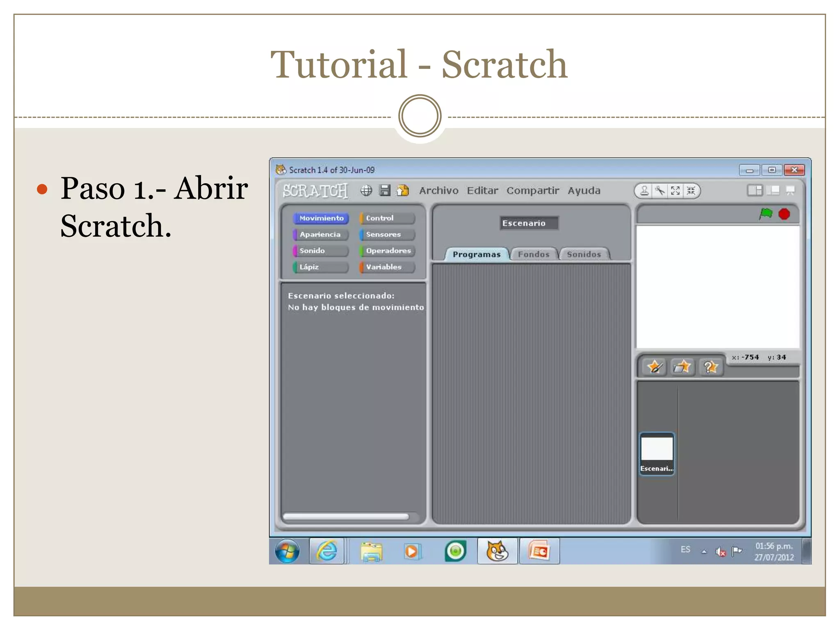Switch to full stage view mode
Screen dimensions: 840x630
773,191
